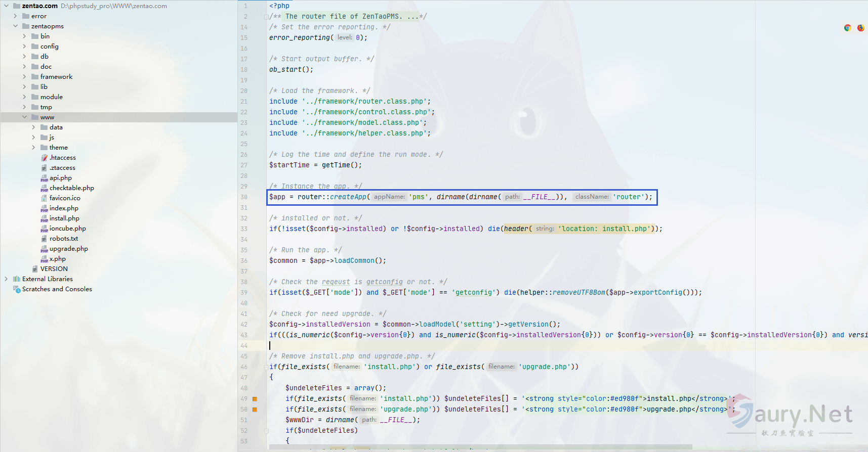
Task: Expand the External Libraries node
Action: 6,279
